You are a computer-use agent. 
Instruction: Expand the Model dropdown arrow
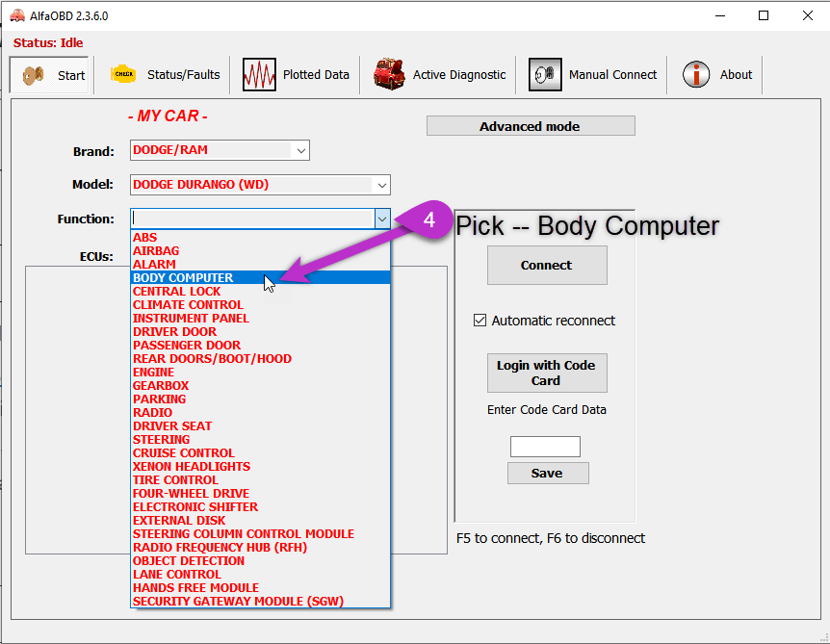point(382,185)
